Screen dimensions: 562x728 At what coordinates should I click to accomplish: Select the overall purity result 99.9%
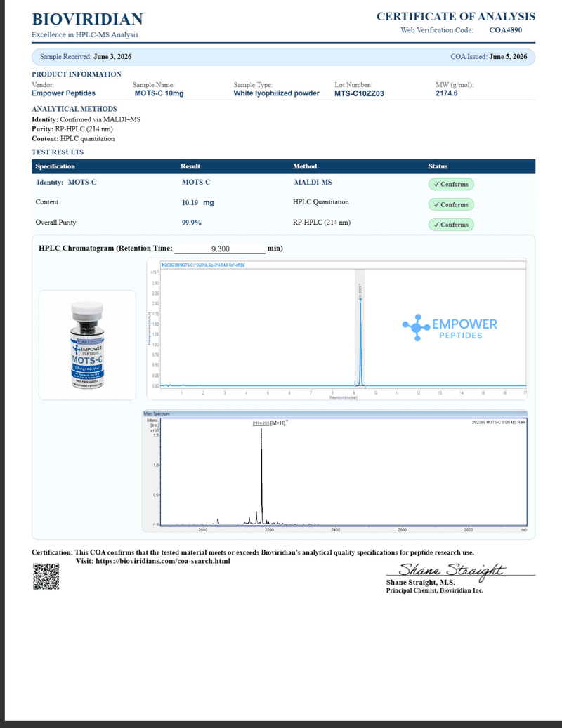[191, 223]
